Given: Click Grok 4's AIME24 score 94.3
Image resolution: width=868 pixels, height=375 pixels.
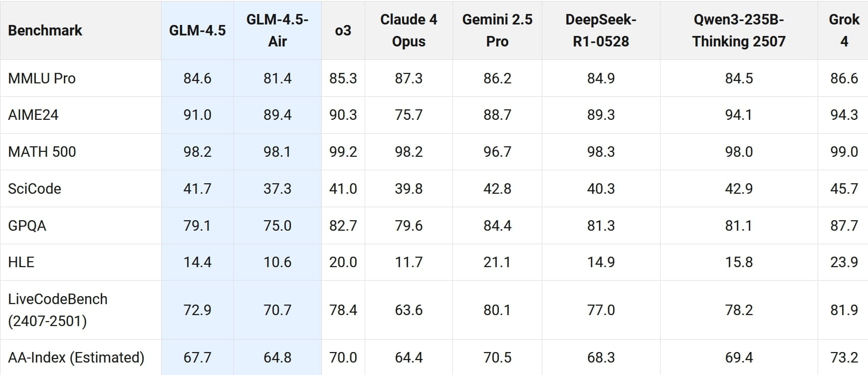Looking at the screenshot, I should click(x=844, y=115).
